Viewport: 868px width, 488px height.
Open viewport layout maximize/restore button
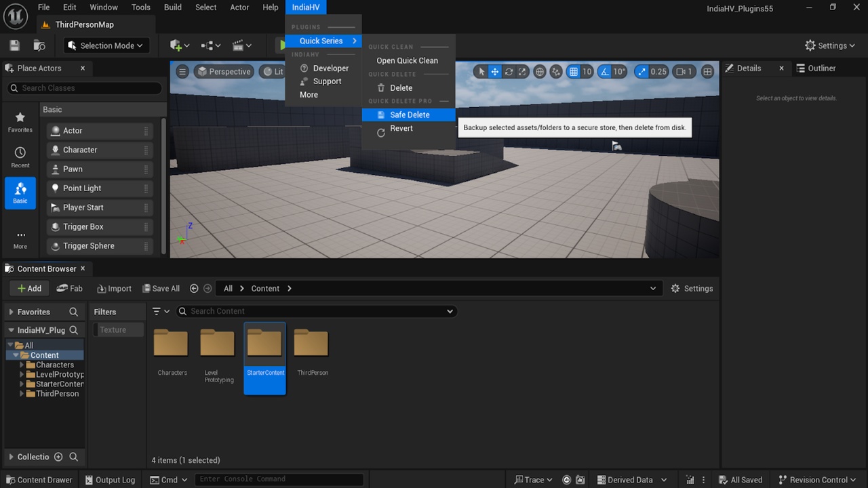707,72
